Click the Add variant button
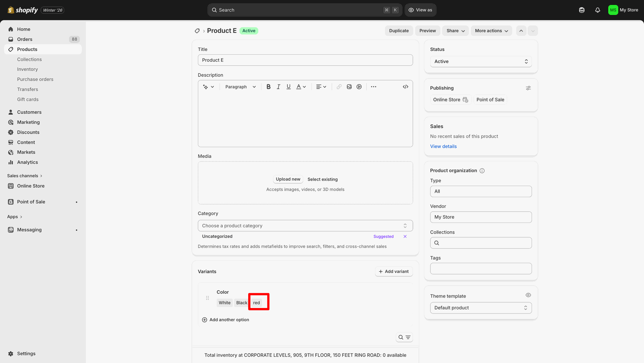Viewport: 644px width, 363px height. 394,271
